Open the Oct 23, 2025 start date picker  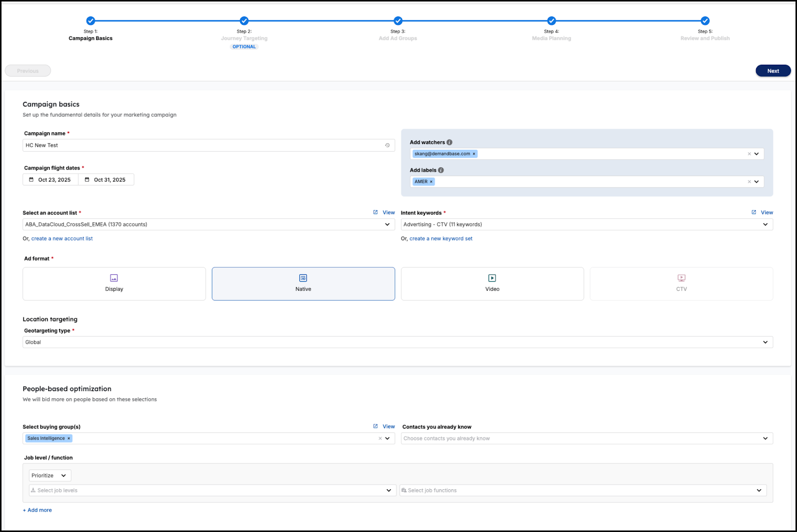click(x=50, y=180)
